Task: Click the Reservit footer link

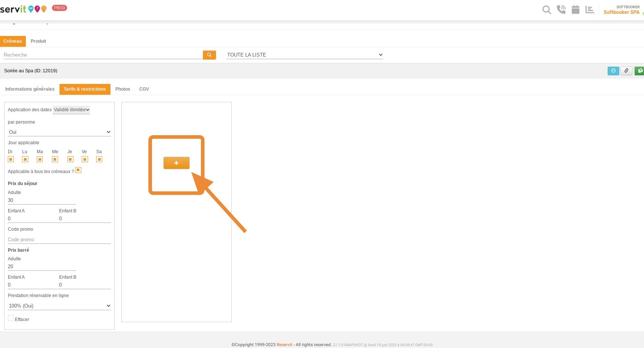Action: [285, 345]
